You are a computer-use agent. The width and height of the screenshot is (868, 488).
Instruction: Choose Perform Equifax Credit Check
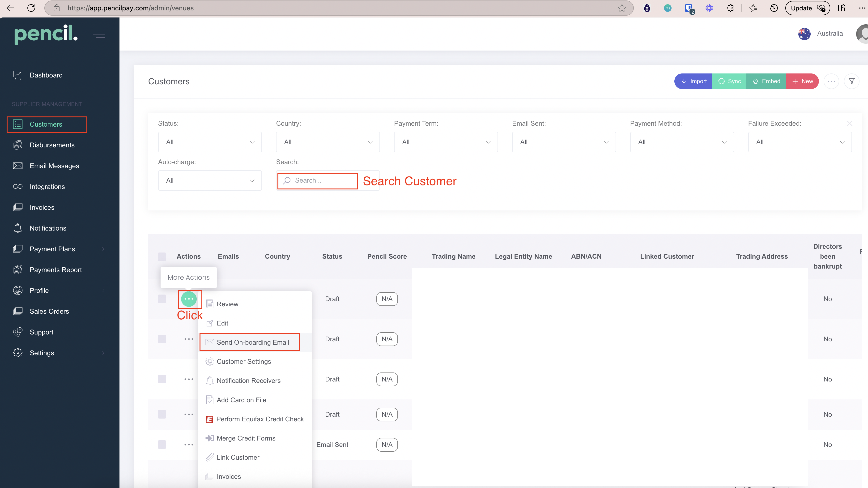(x=260, y=419)
